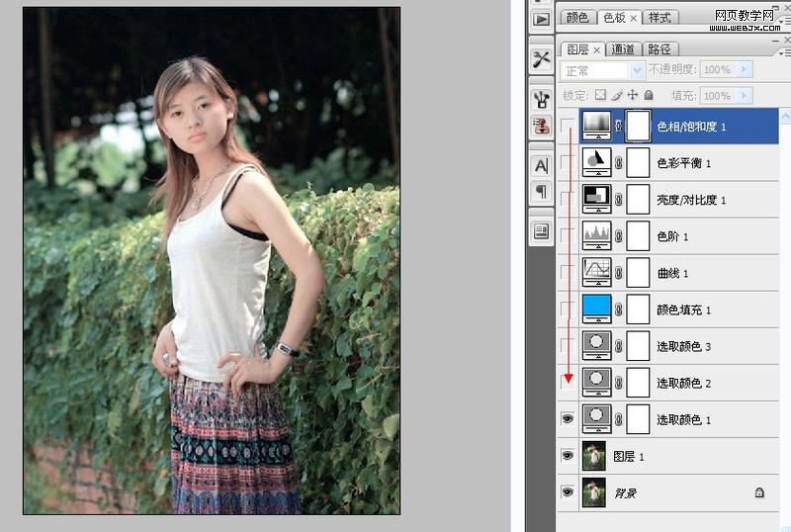Click link chain icon on 色阶 1
Viewport: 791px width, 532px height.
[x=619, y=236]
